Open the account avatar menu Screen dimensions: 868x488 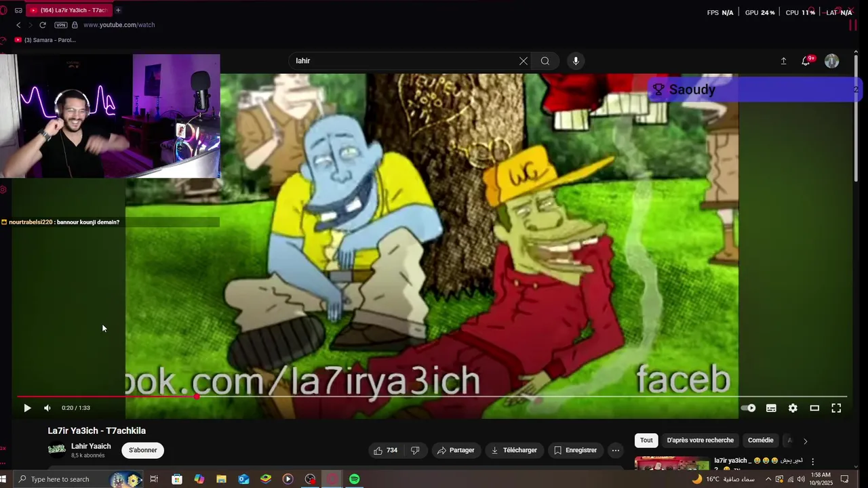(x=832, y=61)
